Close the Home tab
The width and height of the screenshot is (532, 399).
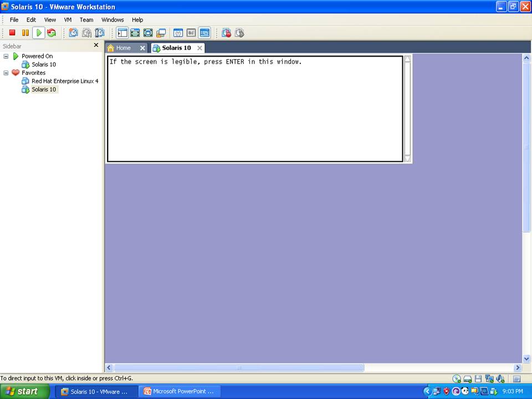tap(142, 48)
